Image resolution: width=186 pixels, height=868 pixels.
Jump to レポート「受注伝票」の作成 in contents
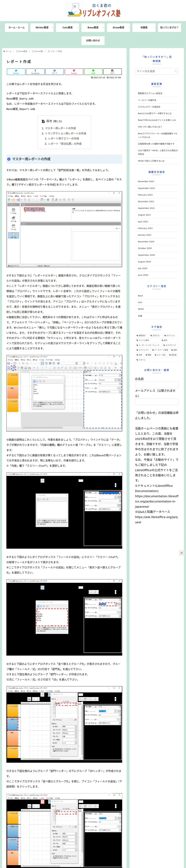(x=65, y=144)
